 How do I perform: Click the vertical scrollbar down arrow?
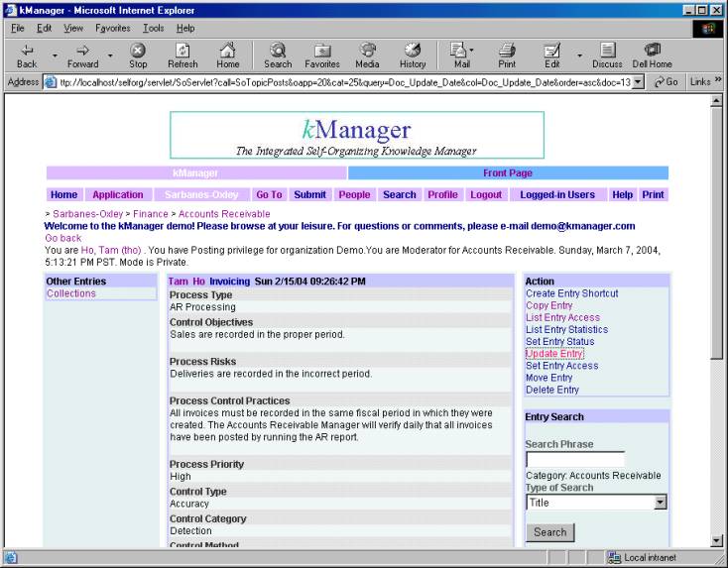point(716,540)
